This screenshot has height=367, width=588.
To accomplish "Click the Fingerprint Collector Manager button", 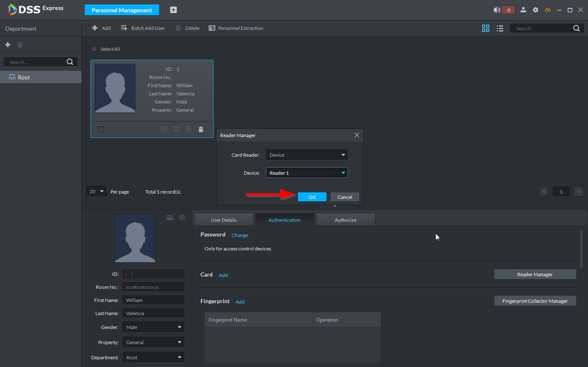I will click(x=534, y=301).
